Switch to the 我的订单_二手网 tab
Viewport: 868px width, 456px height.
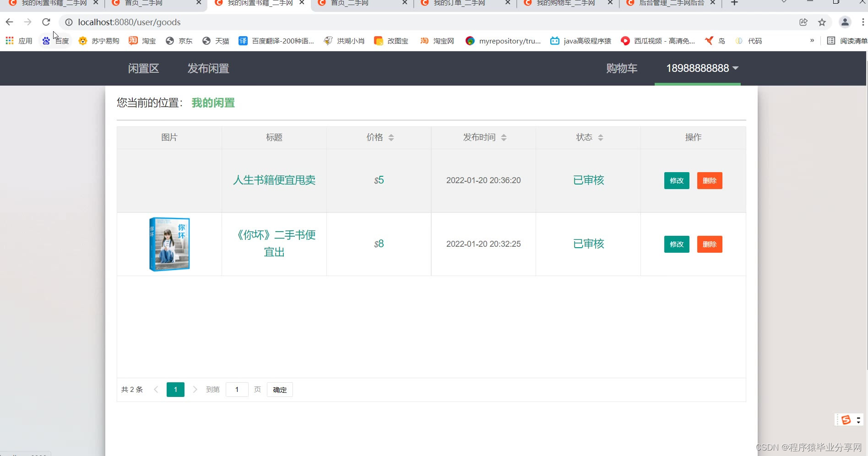click(x=465, y=4)
